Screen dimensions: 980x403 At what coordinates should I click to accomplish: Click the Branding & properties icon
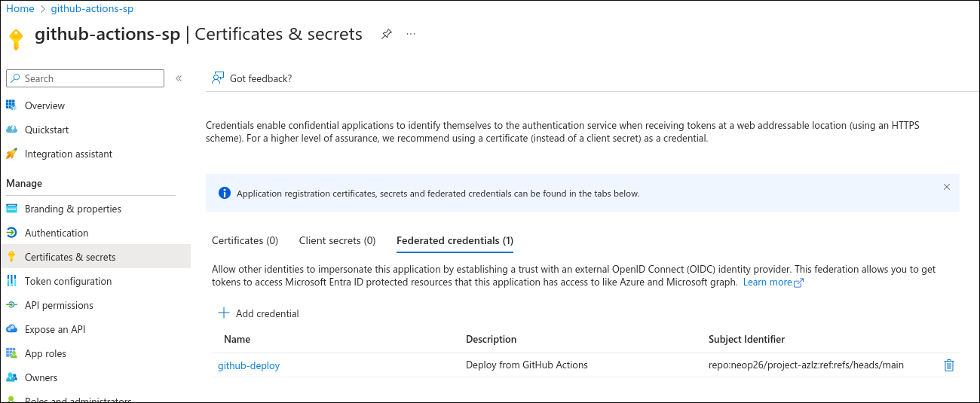coord(11,209)
